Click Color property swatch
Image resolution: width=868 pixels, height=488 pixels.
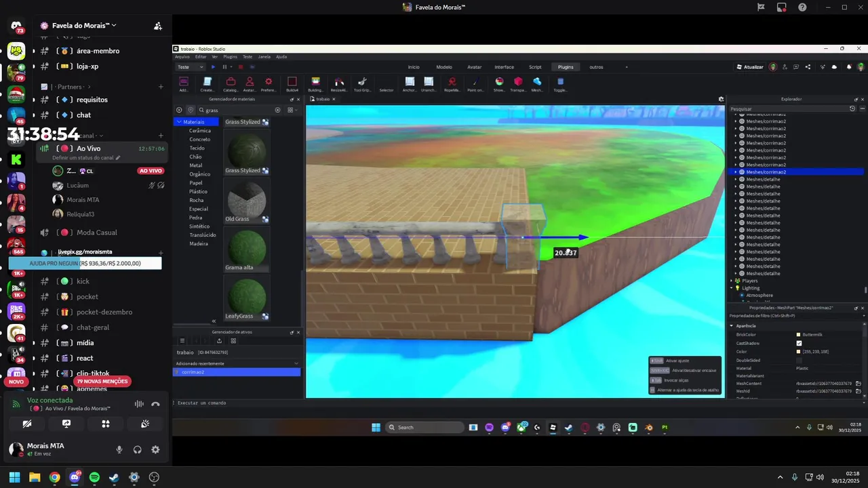799,352
